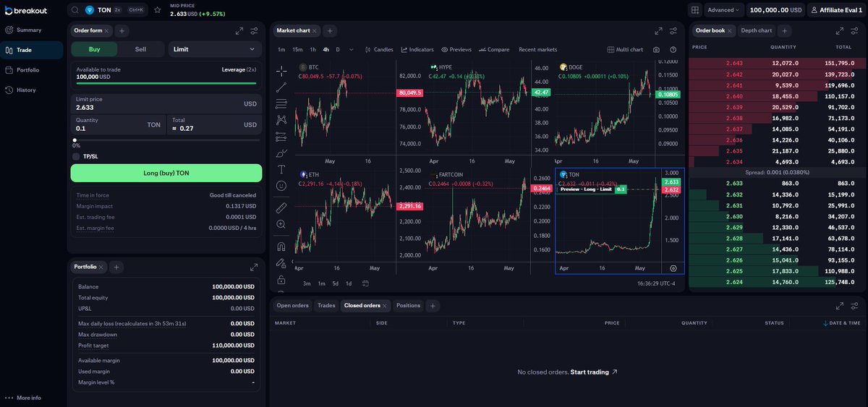Open the Fibonacci lines tool
The width and height of the screenshot is (868, 407).
click(x=281, y=103)
